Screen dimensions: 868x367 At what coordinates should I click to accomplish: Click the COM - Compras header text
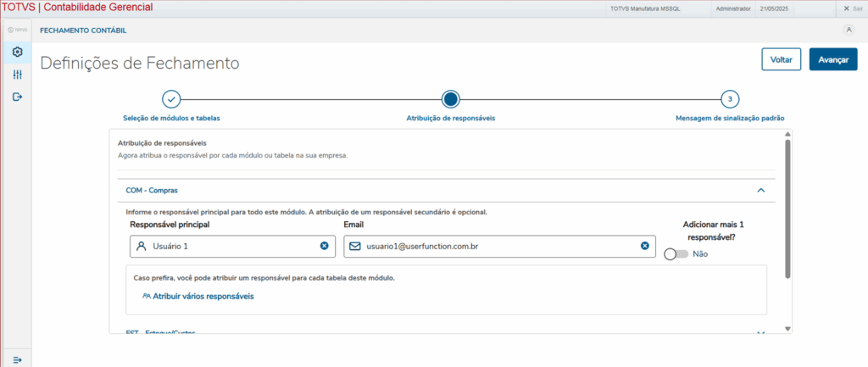(x=152, y=190)
